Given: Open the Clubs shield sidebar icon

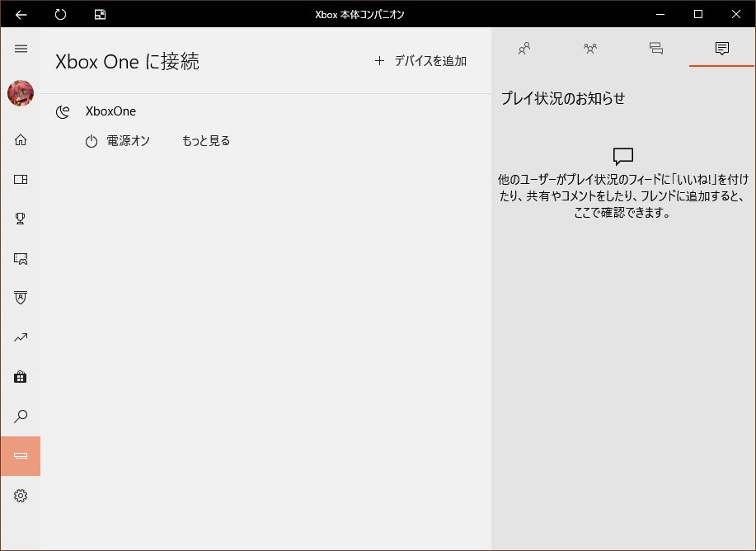Looking at the screenshot, I should pyautogui.click(x=21, y=298).
